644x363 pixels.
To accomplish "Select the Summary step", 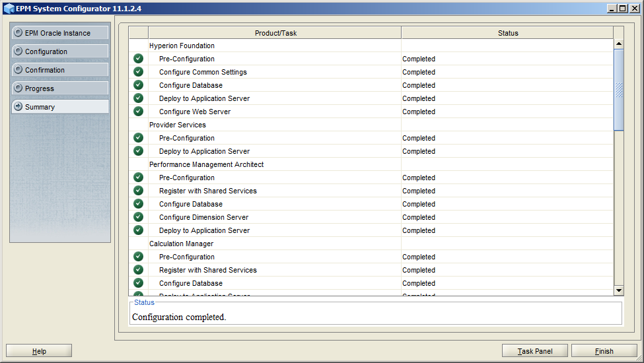I will (60, 107).
